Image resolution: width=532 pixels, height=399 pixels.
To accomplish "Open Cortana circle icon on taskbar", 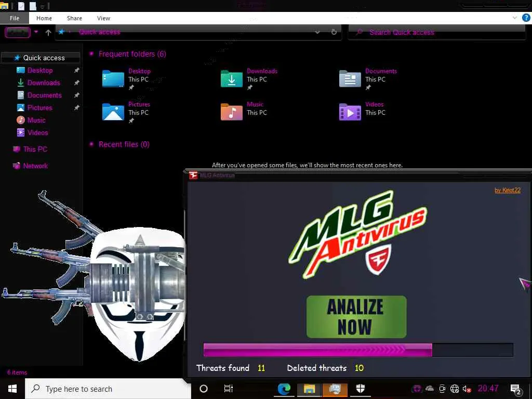I will 204,389.
